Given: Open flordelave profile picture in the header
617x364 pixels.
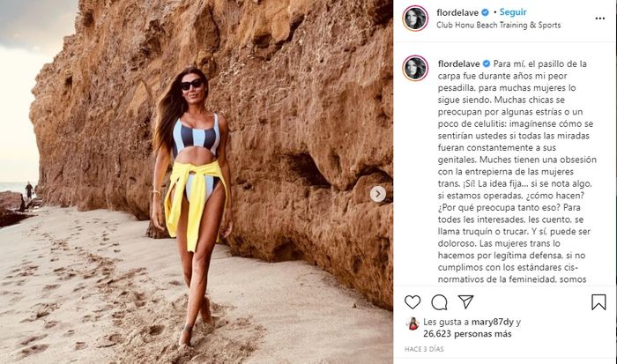Looking at the screenshot, I should (x=415, y=19).
